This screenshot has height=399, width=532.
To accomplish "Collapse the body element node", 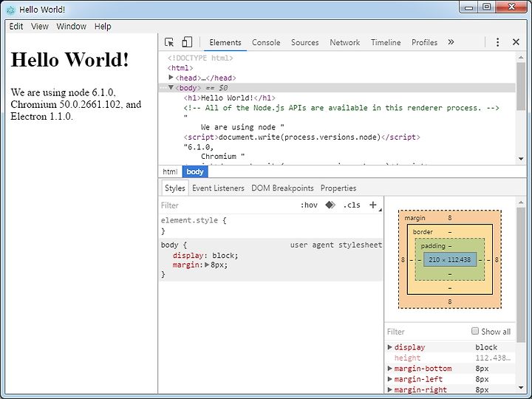I will [x=171, y=87].
